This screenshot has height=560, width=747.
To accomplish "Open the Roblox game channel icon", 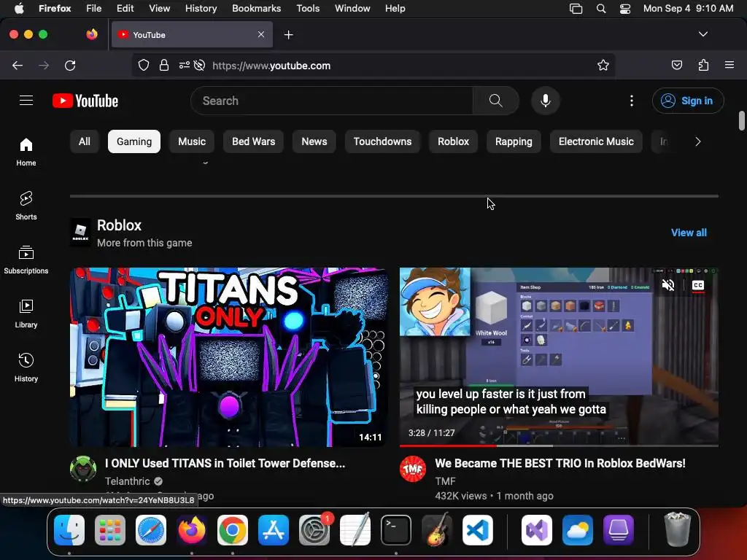I will 80,233.
